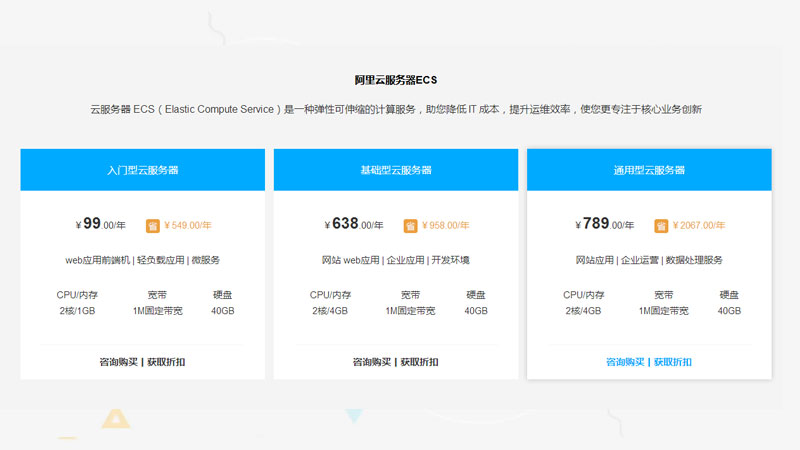
Task: Click blue 咨询购买 in the 通用型 card
Action: pos(625,362)
